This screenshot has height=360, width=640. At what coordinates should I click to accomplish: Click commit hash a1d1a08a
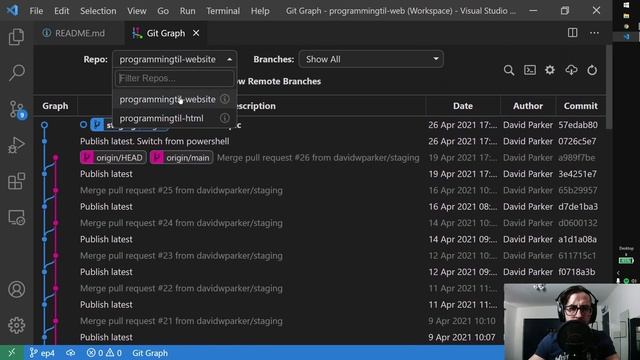point(578,239)
